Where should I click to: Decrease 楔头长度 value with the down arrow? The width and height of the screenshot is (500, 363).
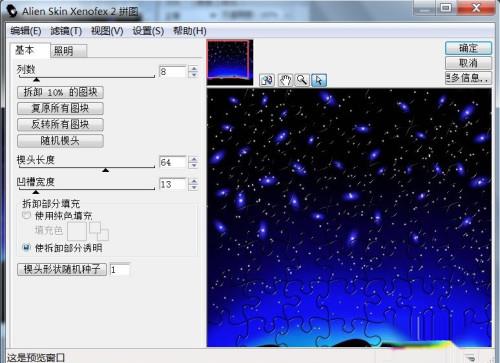tap(193, 166)
